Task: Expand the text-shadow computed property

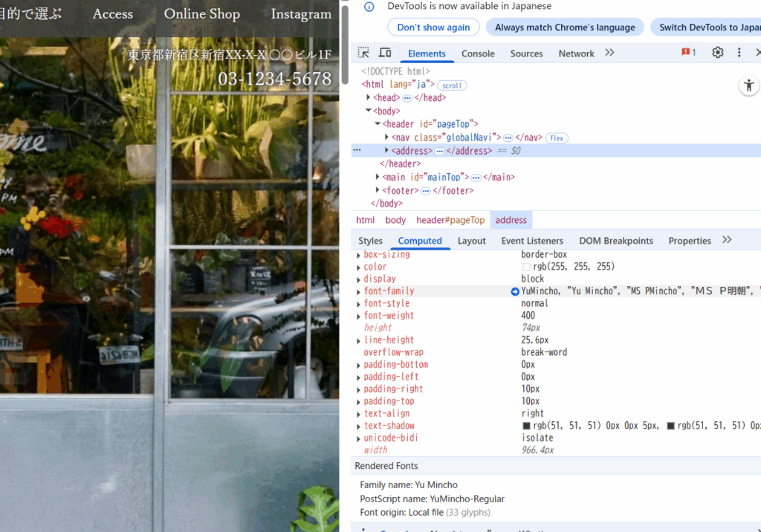Action: 358,426
